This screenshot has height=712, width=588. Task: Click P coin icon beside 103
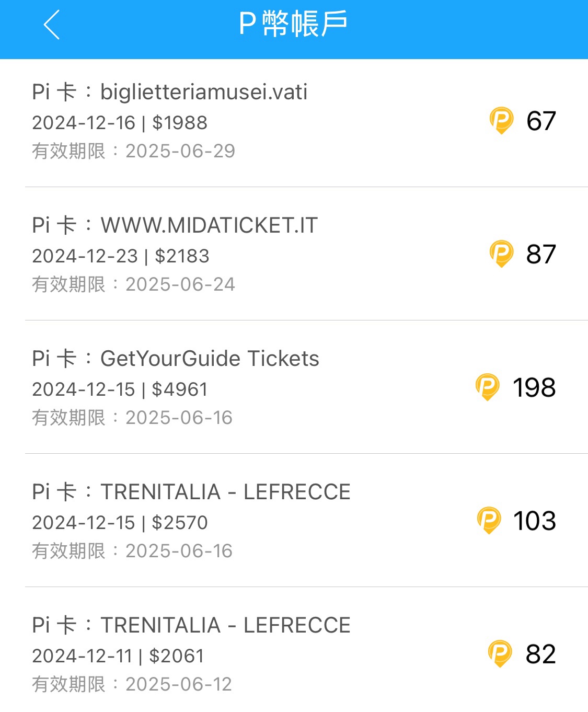point(489,520)
